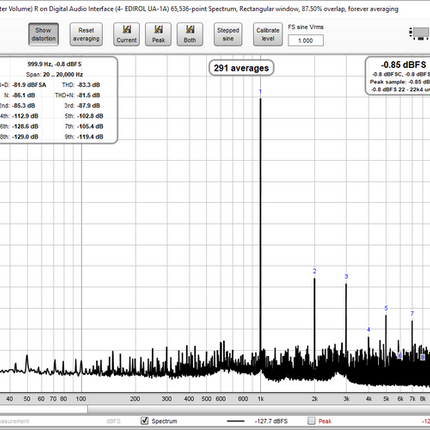Click harmonic marker 3 on the graph
Viewport: 430px width, 430px height.
point(346,277)
